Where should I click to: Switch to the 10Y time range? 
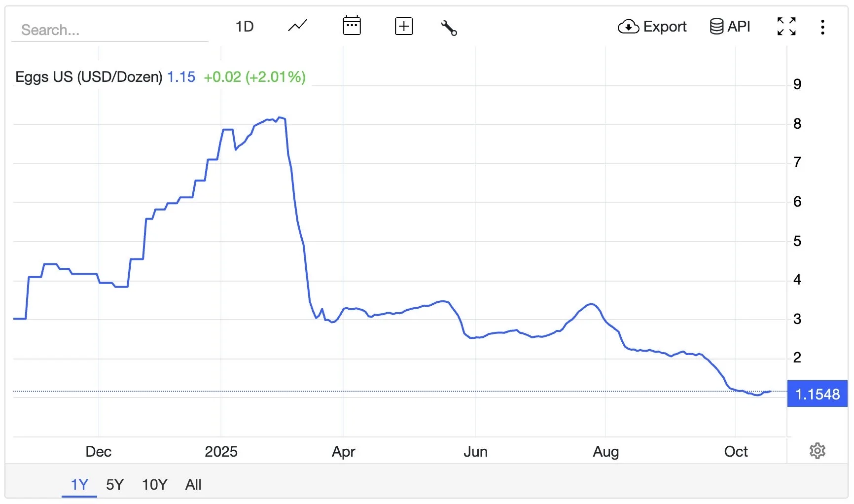(x=155, y=484)
